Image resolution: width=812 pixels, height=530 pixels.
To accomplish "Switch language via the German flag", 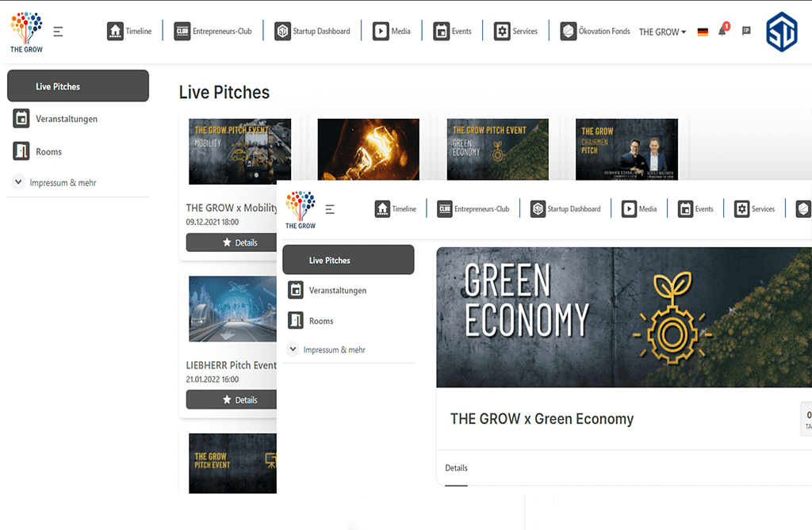I will point(703,32).
